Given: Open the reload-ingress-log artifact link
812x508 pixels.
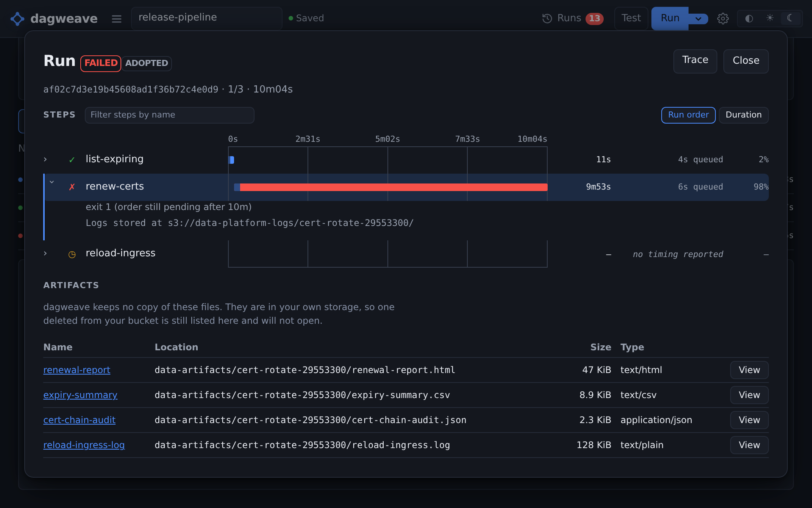Looking at the screenshot, I should 84,445.
